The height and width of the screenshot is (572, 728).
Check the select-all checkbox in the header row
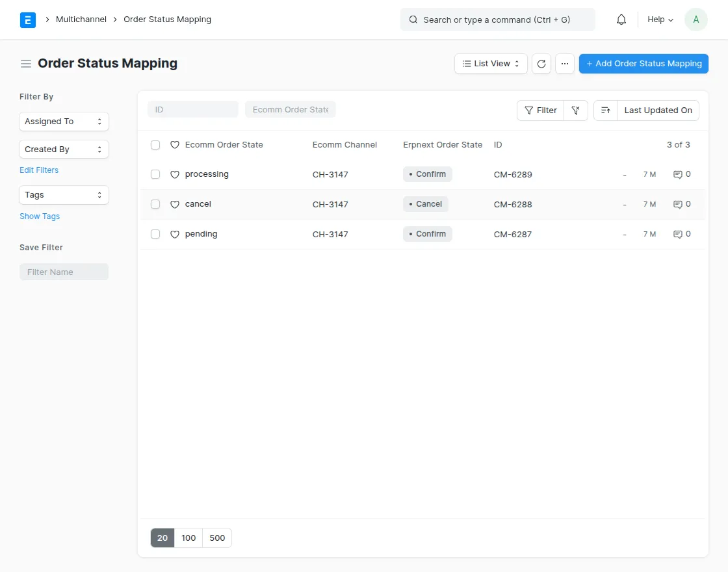pyautogui.click(x=155, y=144)
